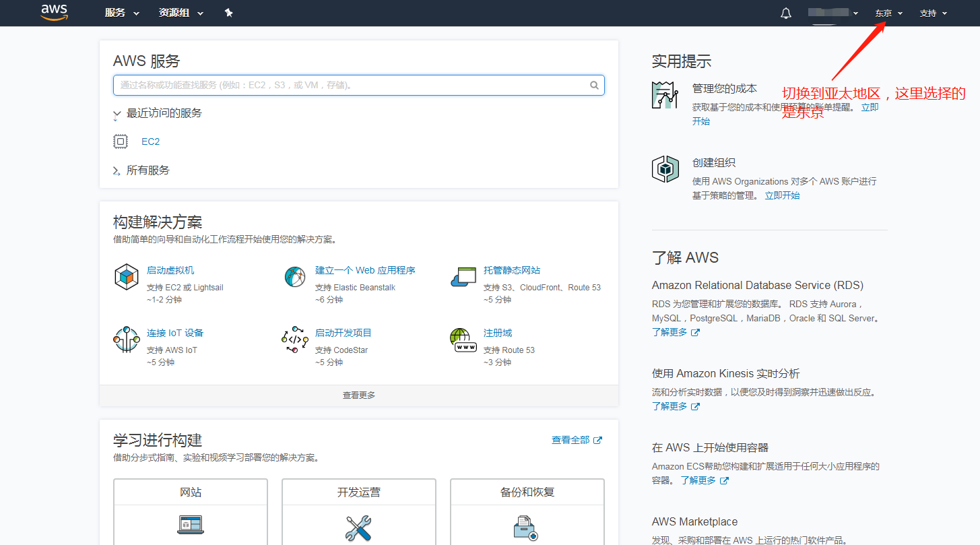Expand the 所有服务 section
Screen dimensions: 980x545
(117, 171)
